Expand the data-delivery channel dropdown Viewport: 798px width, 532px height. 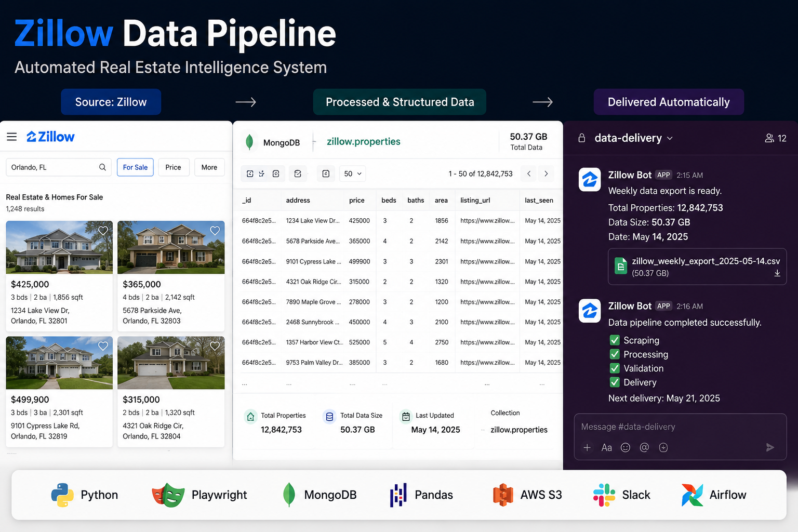pyautogui.click(x=670, y=138)
